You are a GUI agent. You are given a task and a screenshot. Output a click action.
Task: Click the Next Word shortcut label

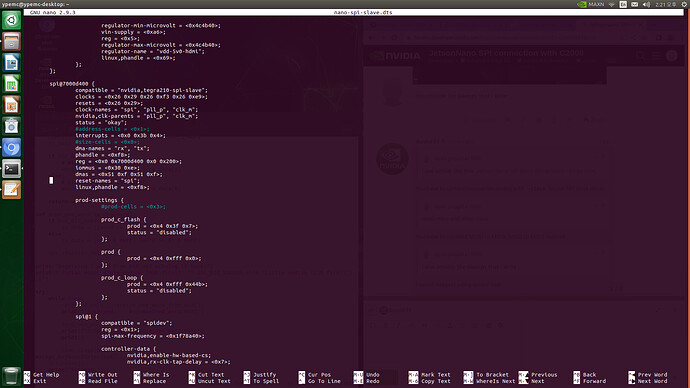653,381
